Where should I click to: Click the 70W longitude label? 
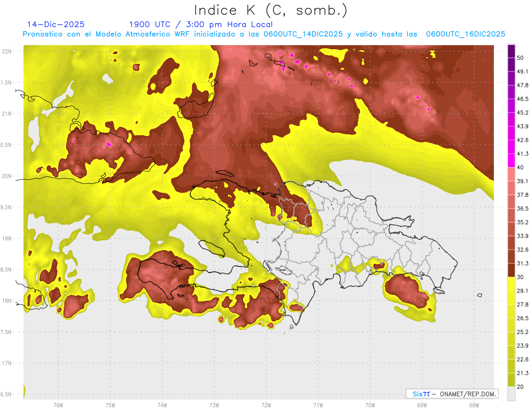point(370,405)
